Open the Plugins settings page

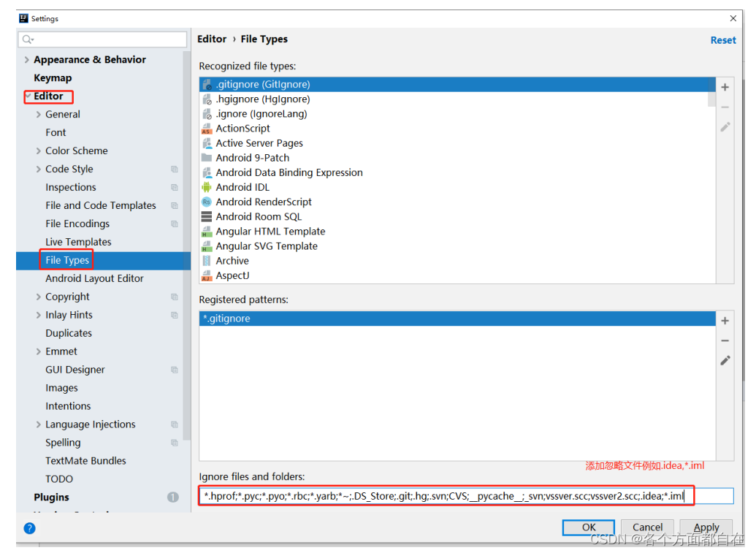click(51, 497)
